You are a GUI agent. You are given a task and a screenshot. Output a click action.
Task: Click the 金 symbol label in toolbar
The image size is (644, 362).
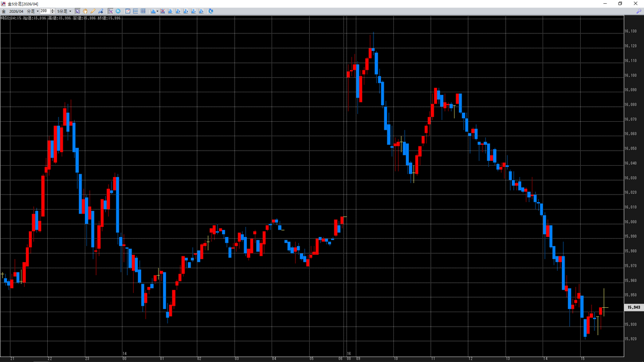pyautogui.click(x=4, y=11)
